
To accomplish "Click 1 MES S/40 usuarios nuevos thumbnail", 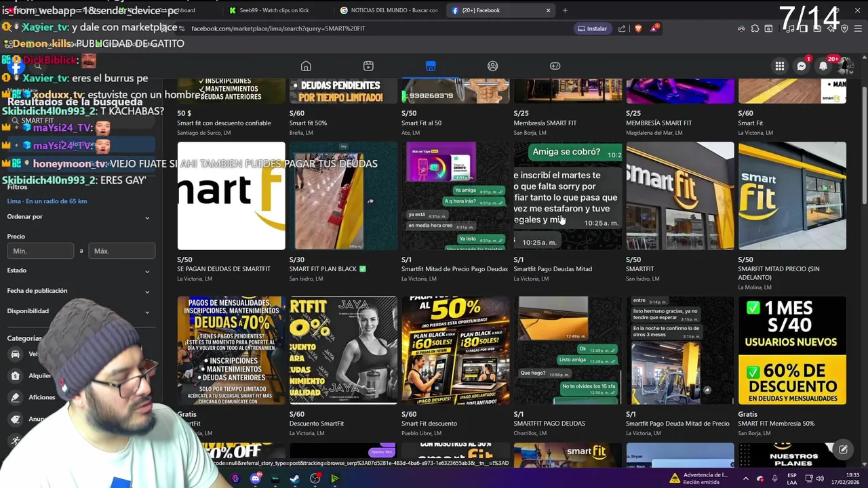I will (x=792, y=350).
